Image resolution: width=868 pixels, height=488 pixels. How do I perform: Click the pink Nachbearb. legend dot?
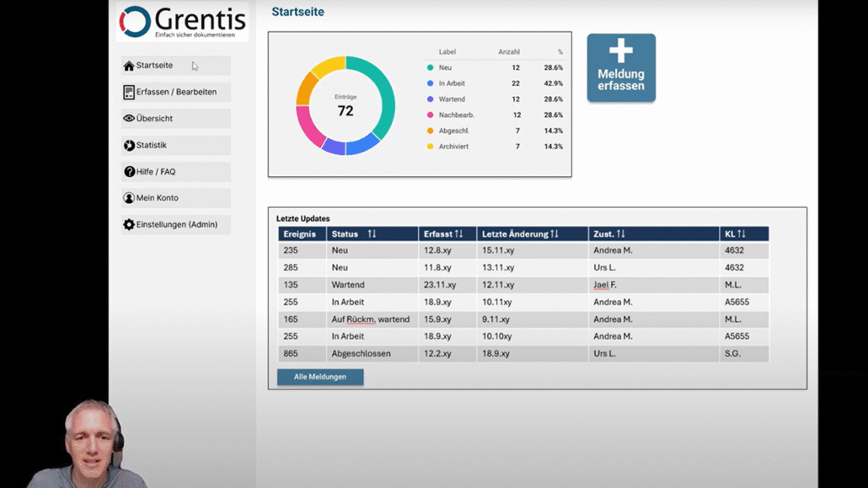(430, 115)
